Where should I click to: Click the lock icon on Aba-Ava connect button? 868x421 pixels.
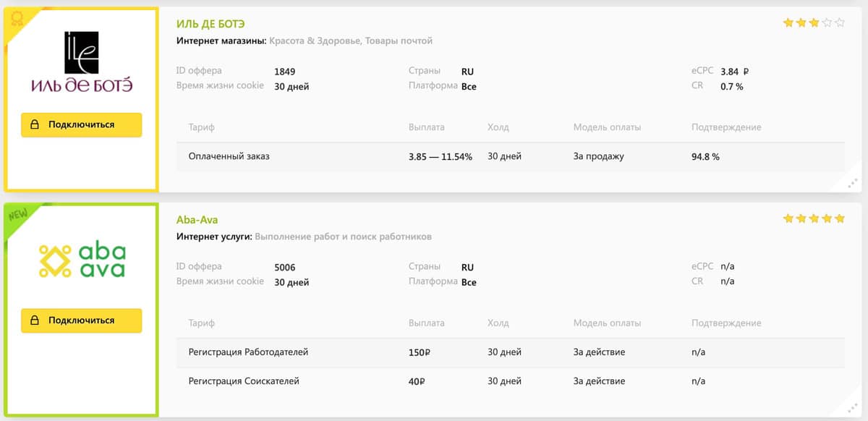pos(34,320)
